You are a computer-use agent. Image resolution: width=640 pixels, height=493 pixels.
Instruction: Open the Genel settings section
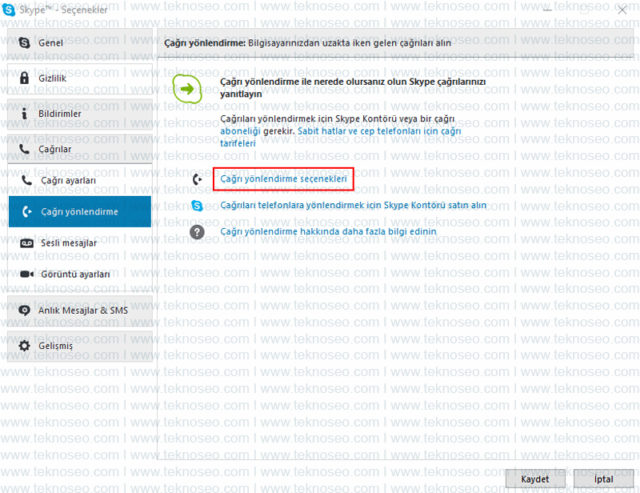tap(80, 43)
